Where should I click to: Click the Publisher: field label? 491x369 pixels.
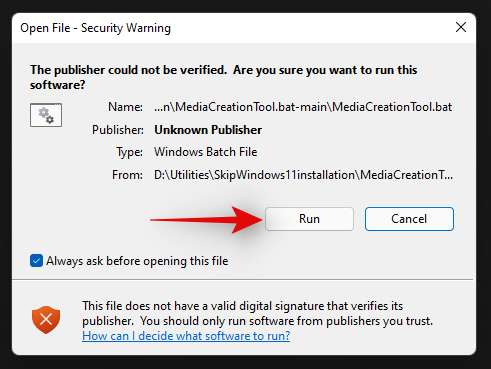tap(118, 130)
